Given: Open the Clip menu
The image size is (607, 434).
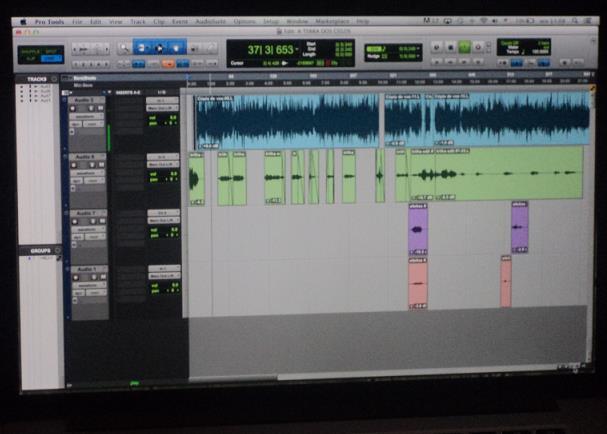Looking at the screenshot, I should [159, 22].
